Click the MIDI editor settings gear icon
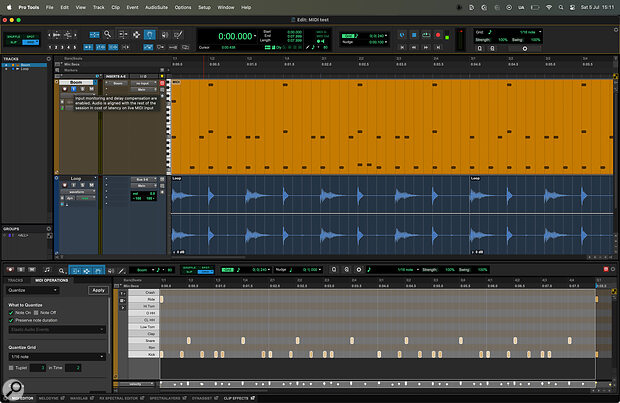620x403 pixels. [359, 270]
